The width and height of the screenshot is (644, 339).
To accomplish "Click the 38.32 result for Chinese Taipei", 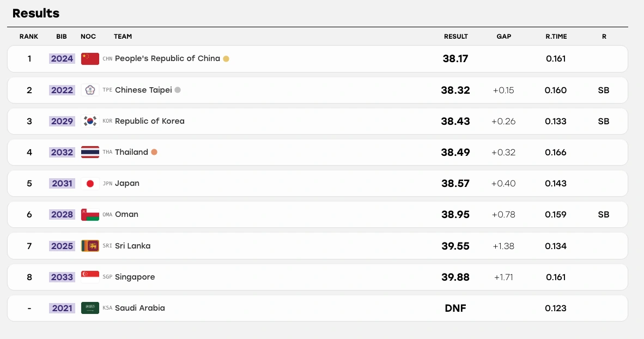I will [455, 90].
